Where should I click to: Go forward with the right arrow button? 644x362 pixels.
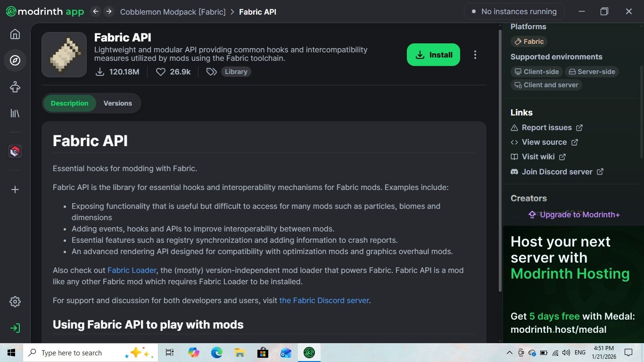pos(109,11)
